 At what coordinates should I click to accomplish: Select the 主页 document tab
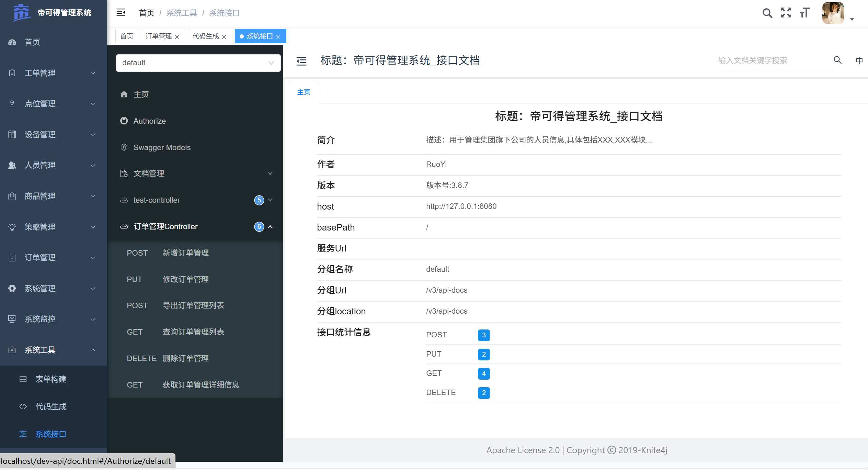(x=304, y=92)
